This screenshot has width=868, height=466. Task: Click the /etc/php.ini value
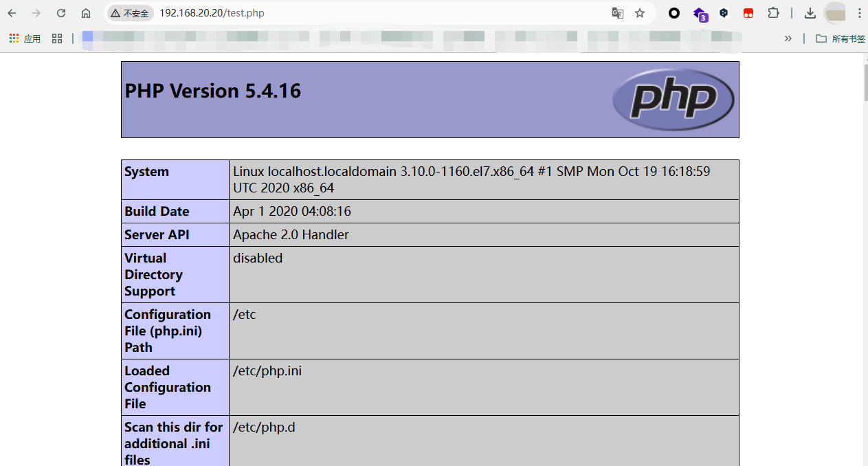coord(267,370)
